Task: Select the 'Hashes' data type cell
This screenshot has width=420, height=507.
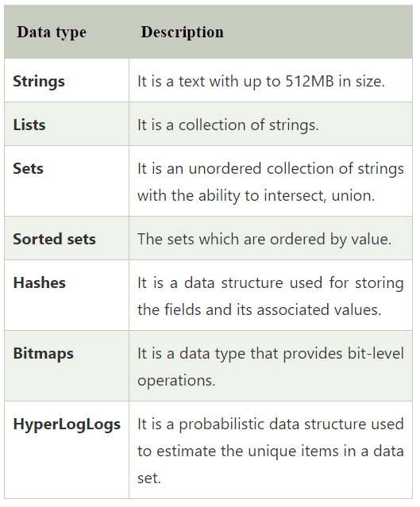Action: pos(67,295)
